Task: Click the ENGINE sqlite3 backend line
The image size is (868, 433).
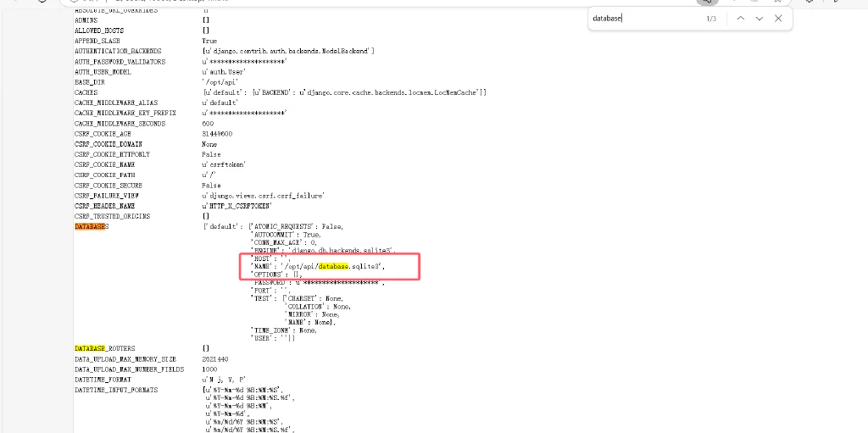Action: point(323,251)
